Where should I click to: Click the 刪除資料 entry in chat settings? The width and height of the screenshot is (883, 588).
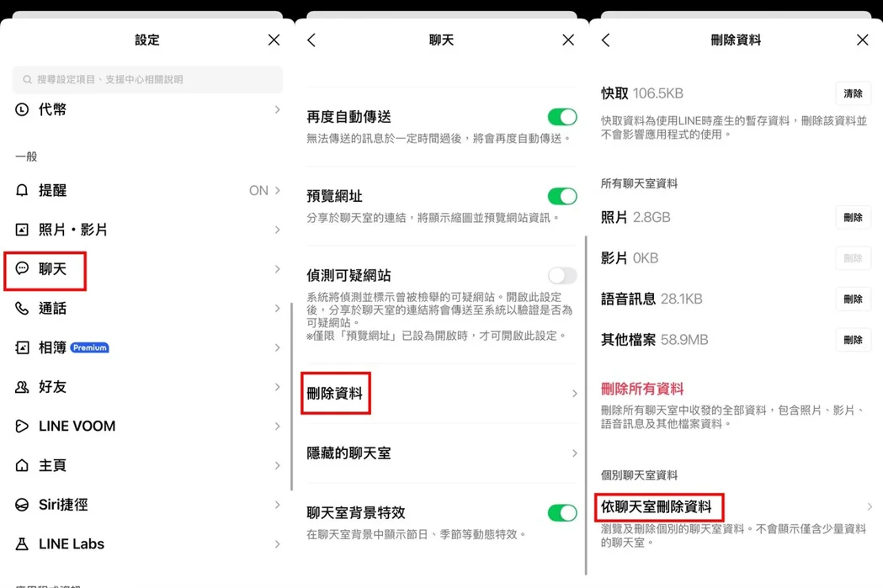(334, 394)
